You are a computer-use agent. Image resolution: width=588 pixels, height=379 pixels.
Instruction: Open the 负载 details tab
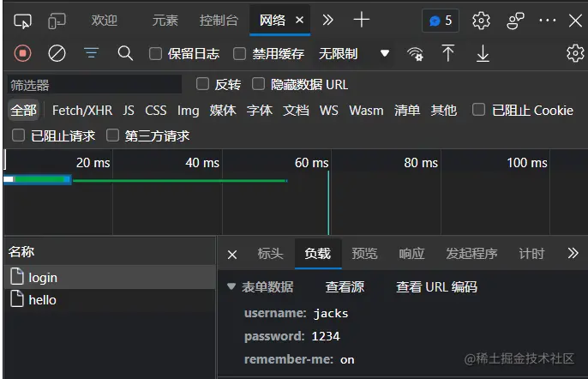click(318, 254)
